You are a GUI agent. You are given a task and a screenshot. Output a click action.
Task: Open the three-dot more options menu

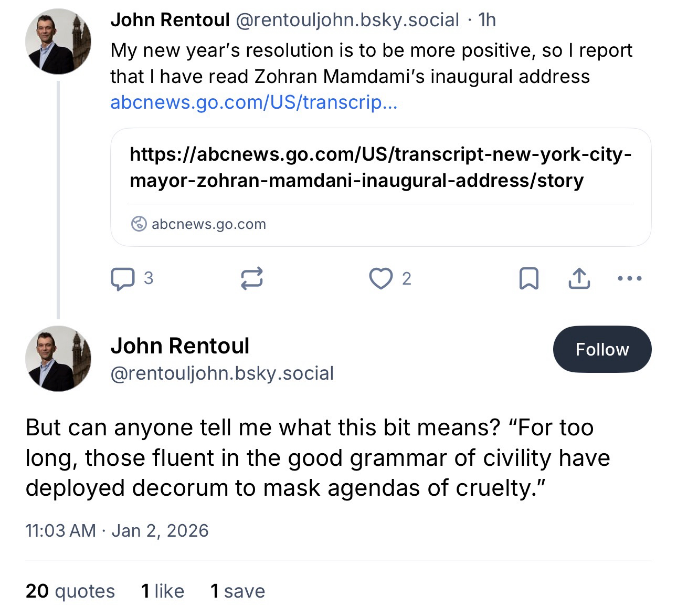629,278
